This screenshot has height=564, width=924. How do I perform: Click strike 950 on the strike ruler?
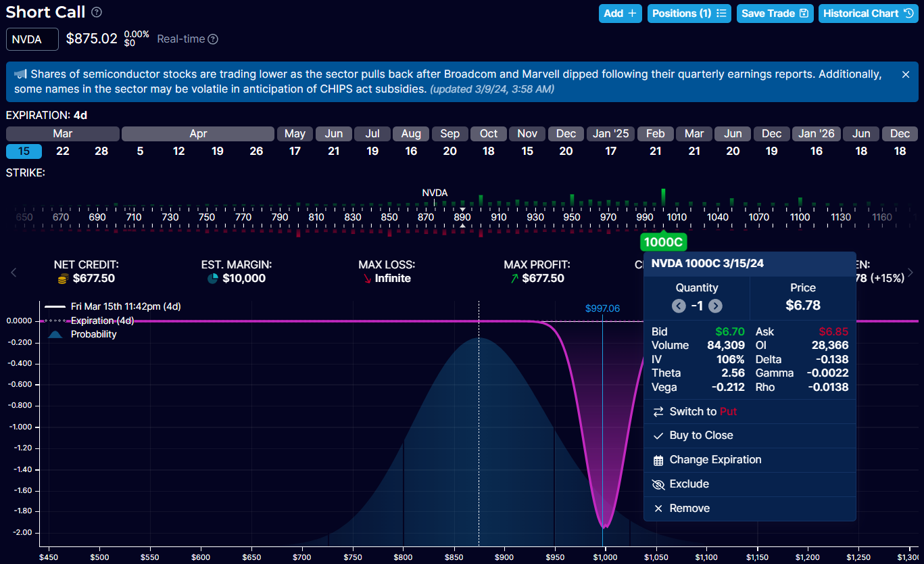(572, 217)
